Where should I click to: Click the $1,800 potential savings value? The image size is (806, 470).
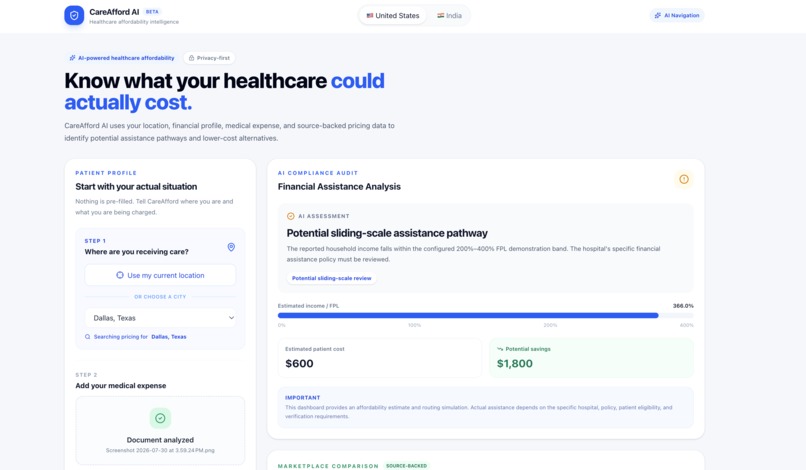point(515,364)
